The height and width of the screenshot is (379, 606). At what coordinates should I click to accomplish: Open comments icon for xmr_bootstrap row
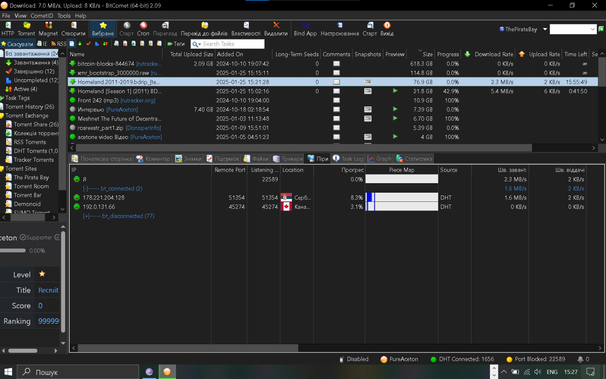point(337,73)
